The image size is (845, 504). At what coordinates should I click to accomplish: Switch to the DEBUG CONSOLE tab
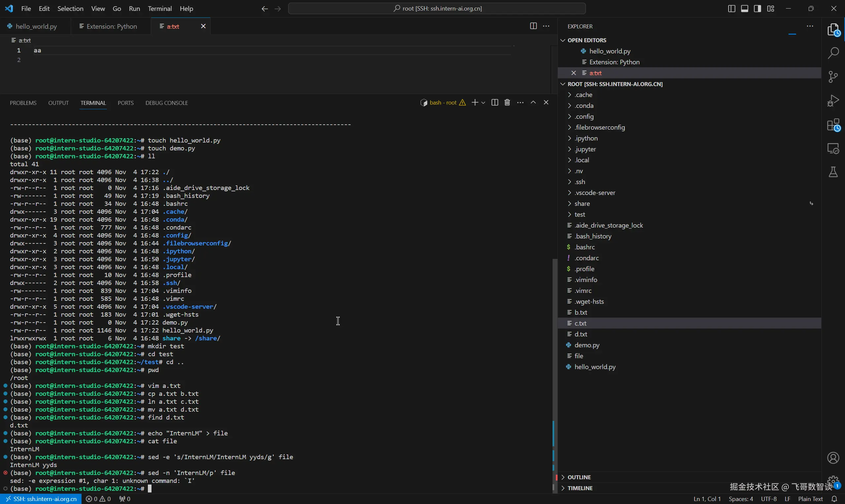(166, 103)
